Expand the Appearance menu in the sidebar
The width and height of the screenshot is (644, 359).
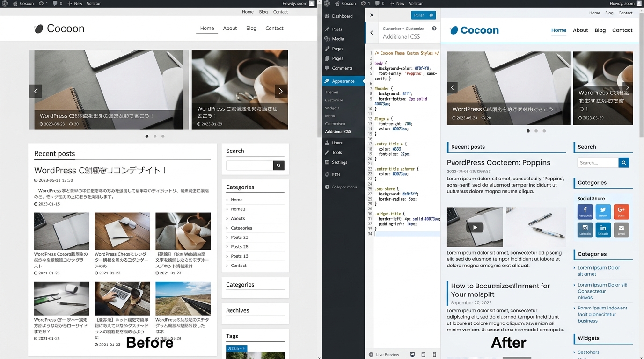343,81
